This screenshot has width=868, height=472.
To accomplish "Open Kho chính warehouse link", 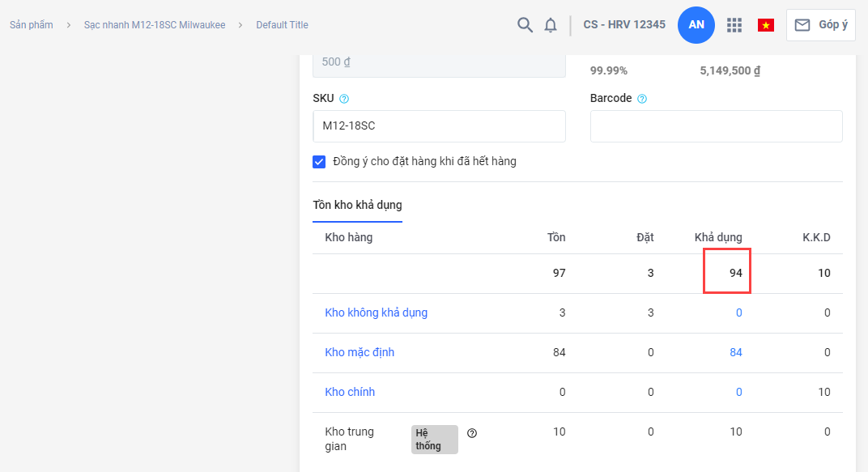I will (350, 392).
